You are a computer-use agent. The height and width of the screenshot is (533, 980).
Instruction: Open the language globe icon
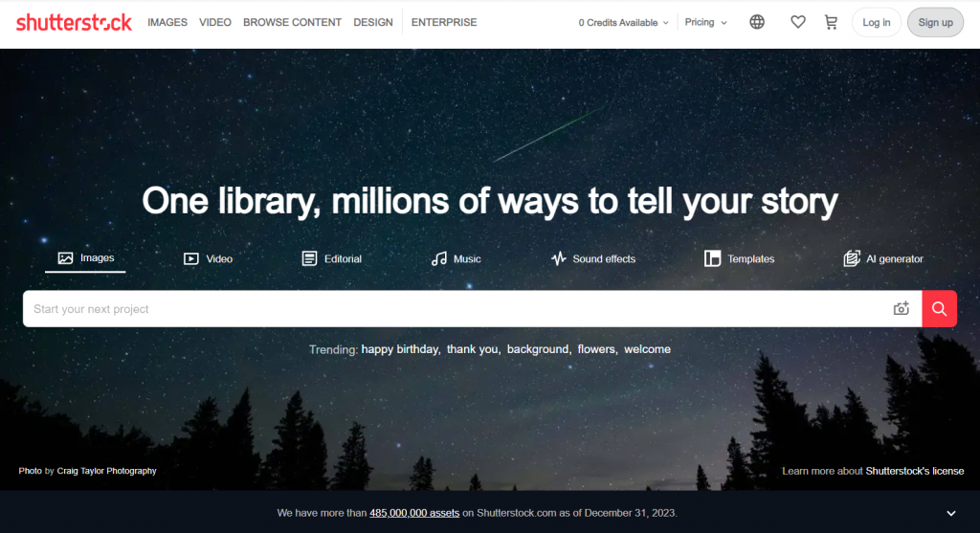click(x=757, y=22)
